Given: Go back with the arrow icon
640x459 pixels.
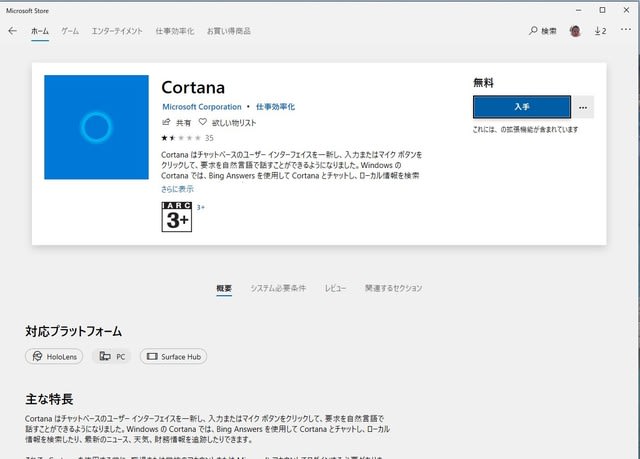Looking at the screenshot, I should [x=12, y=31].
